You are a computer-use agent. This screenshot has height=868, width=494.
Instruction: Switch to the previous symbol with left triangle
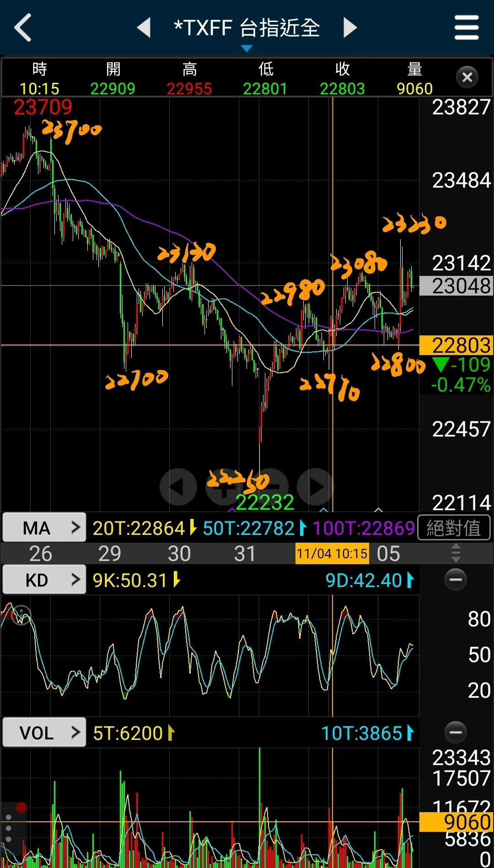145,27
